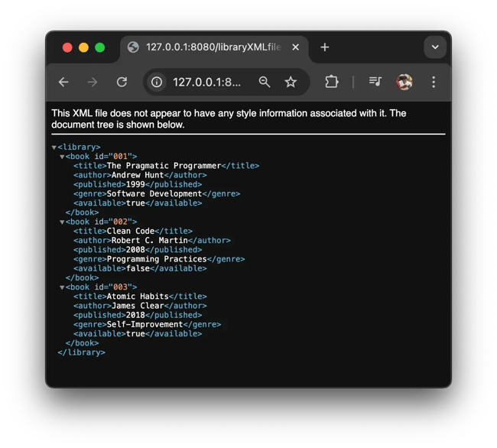The width and height of the screenshot is (497, 448).
Task: Open the media controls icon
Action: (x=375, y=82)
